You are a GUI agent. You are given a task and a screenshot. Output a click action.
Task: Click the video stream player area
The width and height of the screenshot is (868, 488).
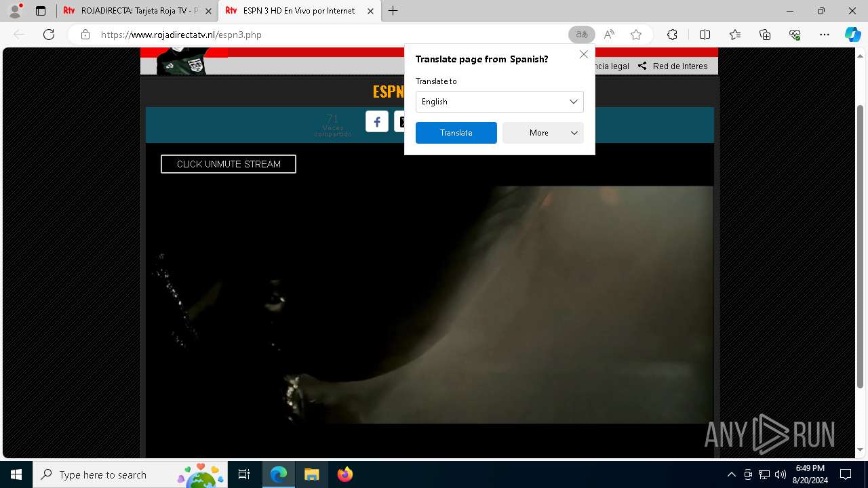429,305
